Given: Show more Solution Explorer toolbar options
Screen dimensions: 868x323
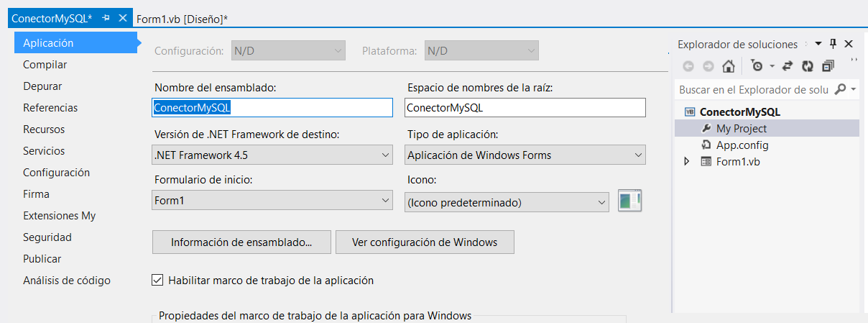Looking at the screenshot, I should point(854,60).
